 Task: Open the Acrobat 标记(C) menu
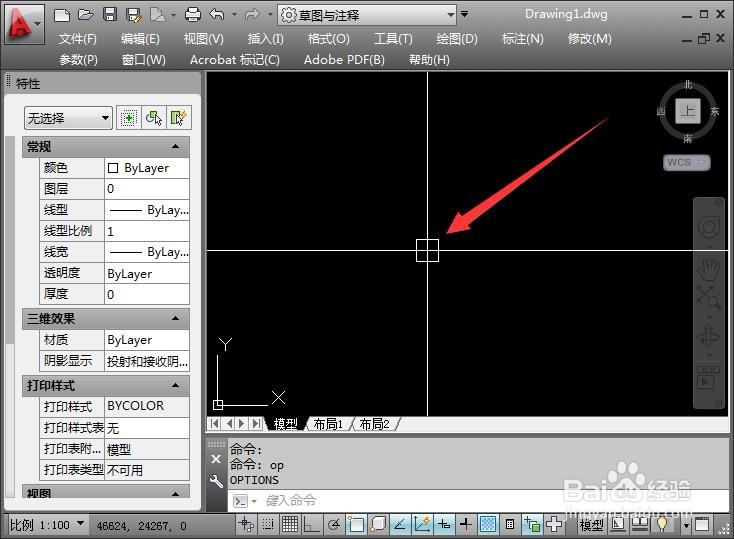point(235,60)
